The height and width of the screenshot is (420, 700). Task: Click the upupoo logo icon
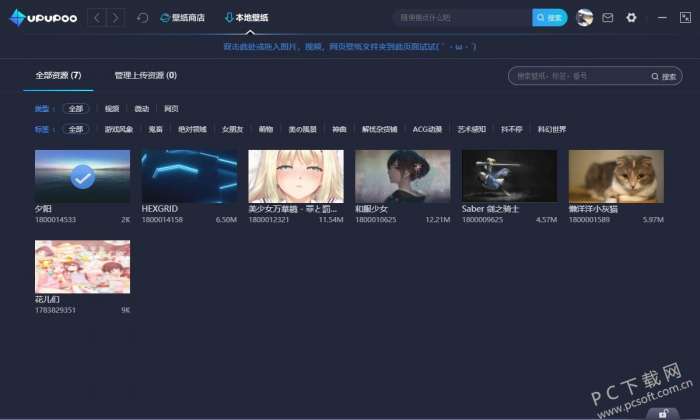click(x=17, y=18)
